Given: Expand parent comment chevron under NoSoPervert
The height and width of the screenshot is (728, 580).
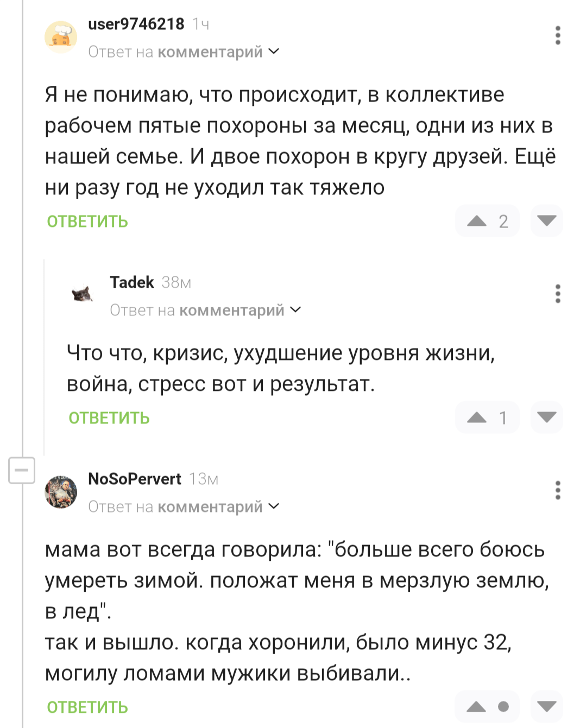Looking at the screenshot, I should coord(274,507).
